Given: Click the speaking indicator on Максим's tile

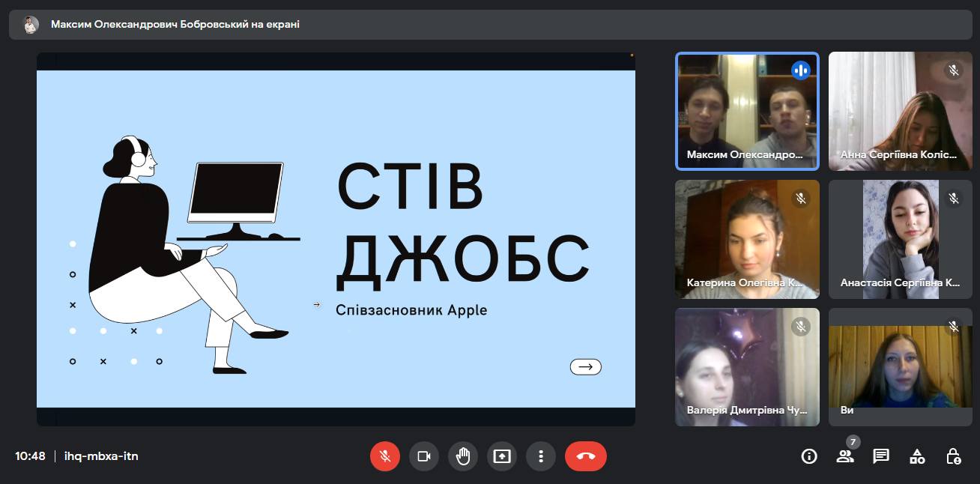Looking at the screenshot, I should pyautogui.click(x=801, y=70).
